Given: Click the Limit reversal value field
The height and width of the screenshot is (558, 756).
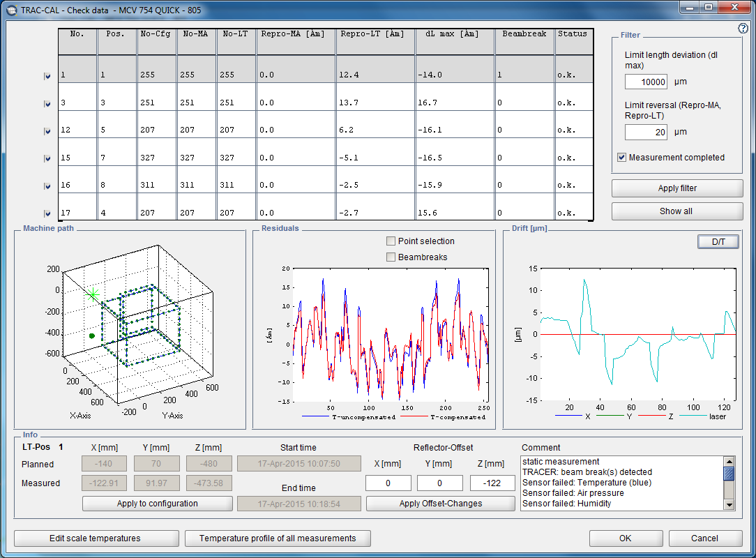Looking at the screenshot, I should 646,132.
